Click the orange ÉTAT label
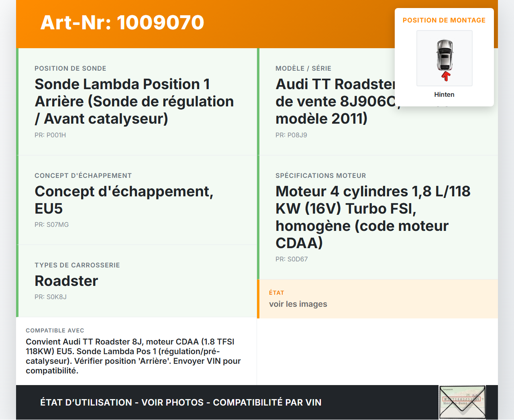Screen dimensions: 514x420 [x=276, y=293]
